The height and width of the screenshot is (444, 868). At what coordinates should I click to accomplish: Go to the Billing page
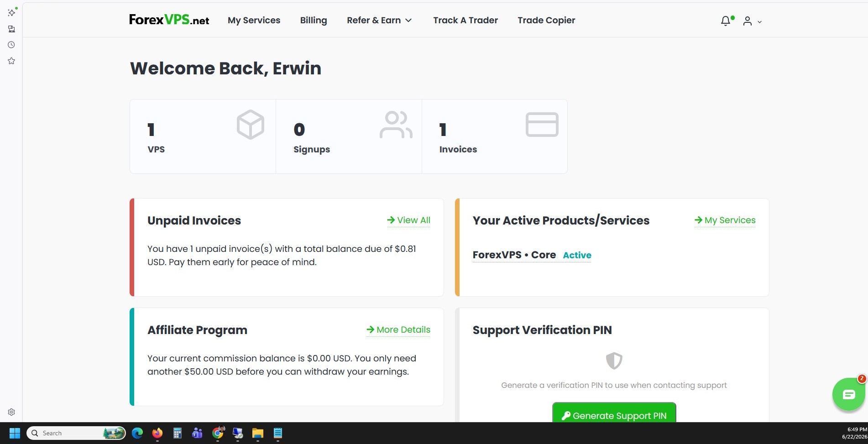point(314,20)
